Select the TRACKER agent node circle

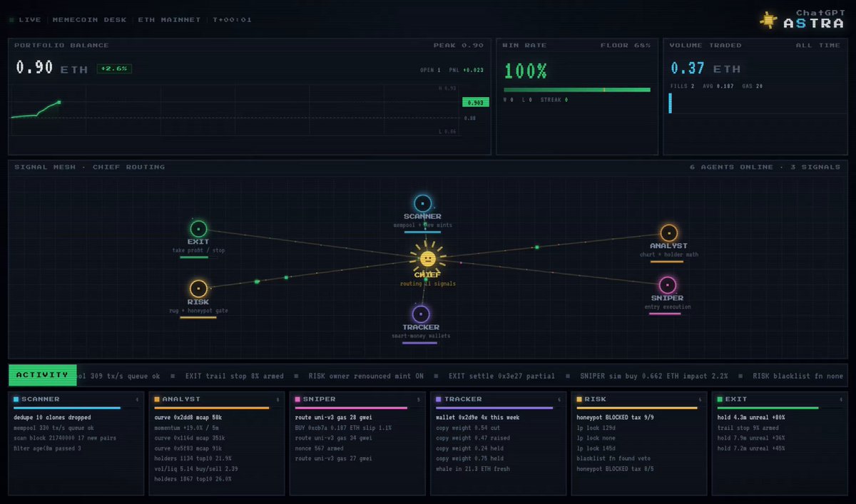[421, 314]
